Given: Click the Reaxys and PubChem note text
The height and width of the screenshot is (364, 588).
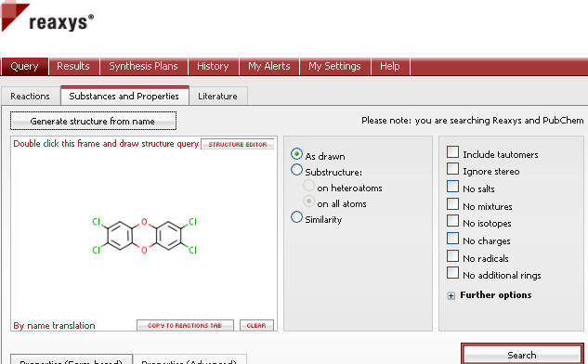Looking at the screenshot, I should [x=473, y=121].
